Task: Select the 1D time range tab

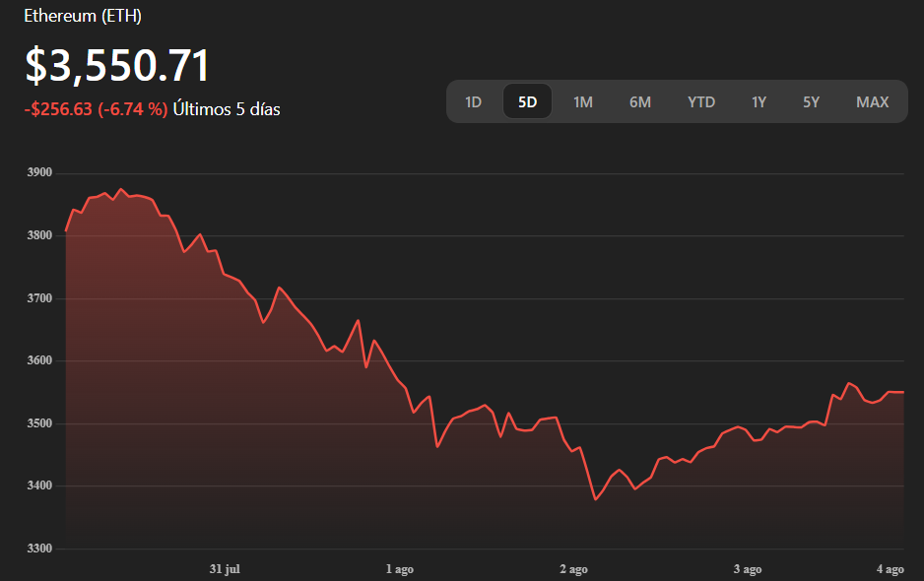Action: tap(473, 102)
